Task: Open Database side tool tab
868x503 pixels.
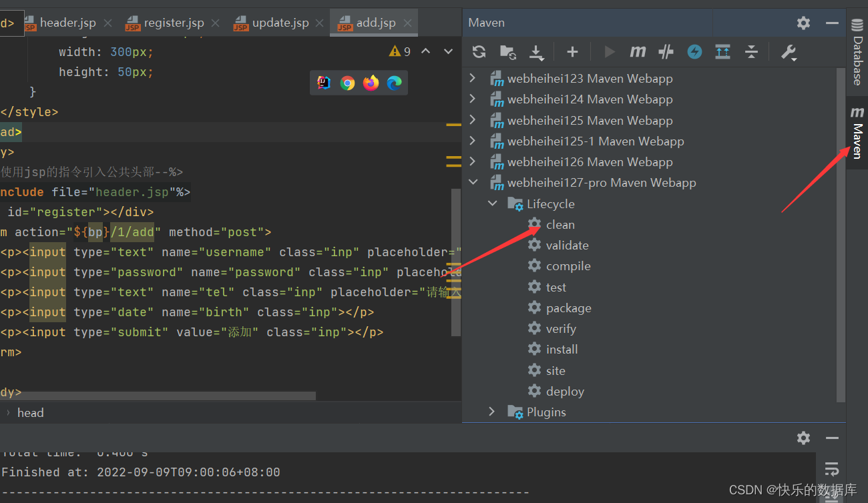Action: click(x=857, y=53)
